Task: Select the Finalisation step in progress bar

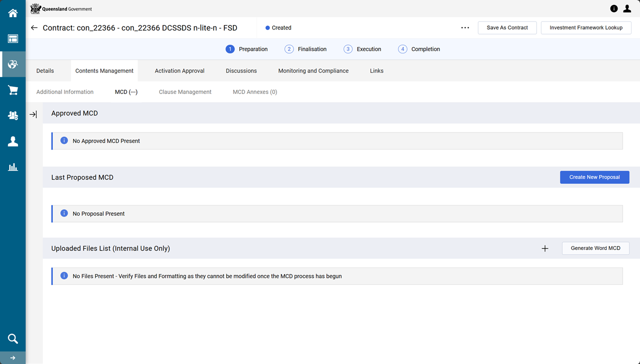Action: [x=306, y=49]
